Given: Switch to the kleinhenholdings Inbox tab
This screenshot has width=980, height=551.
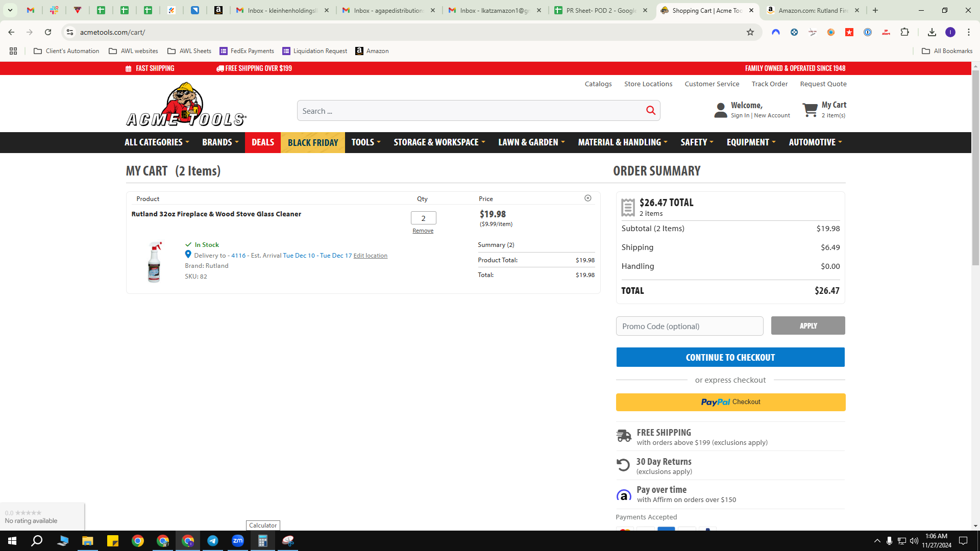Looking at the screenshot, I should (x=283, y=10).
